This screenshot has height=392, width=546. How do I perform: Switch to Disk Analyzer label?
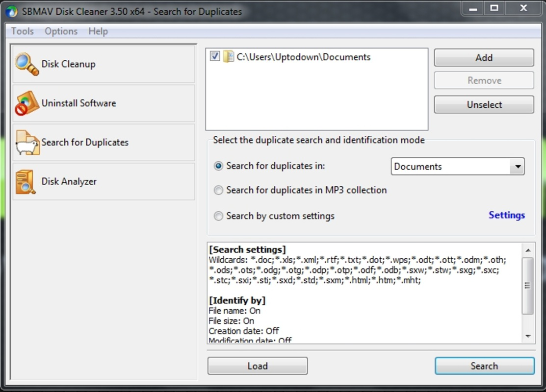pos(69,182)
